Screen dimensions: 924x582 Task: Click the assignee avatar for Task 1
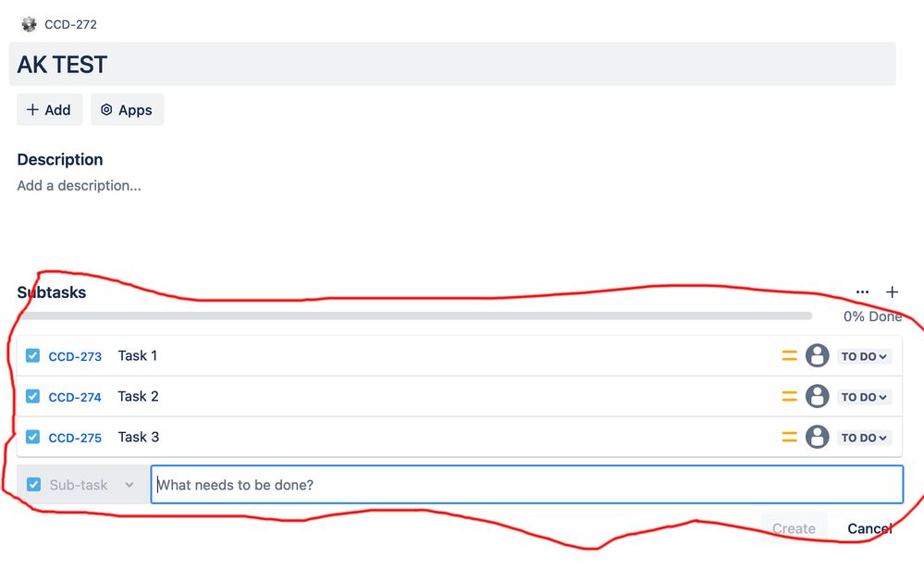[x=817, y=355]
